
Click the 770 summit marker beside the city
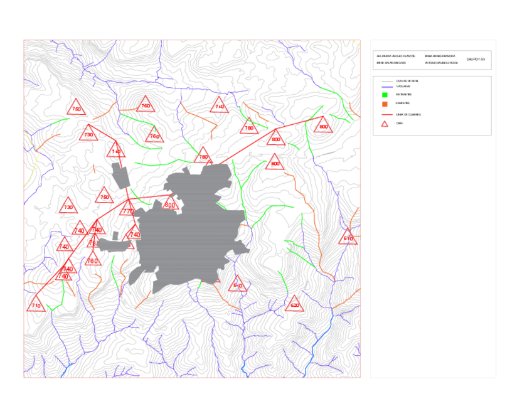(x=126, y=212)
